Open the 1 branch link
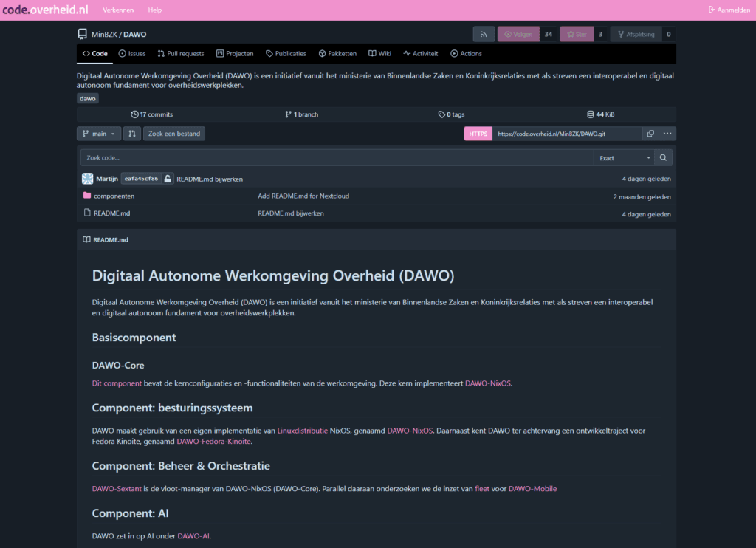 302,114
